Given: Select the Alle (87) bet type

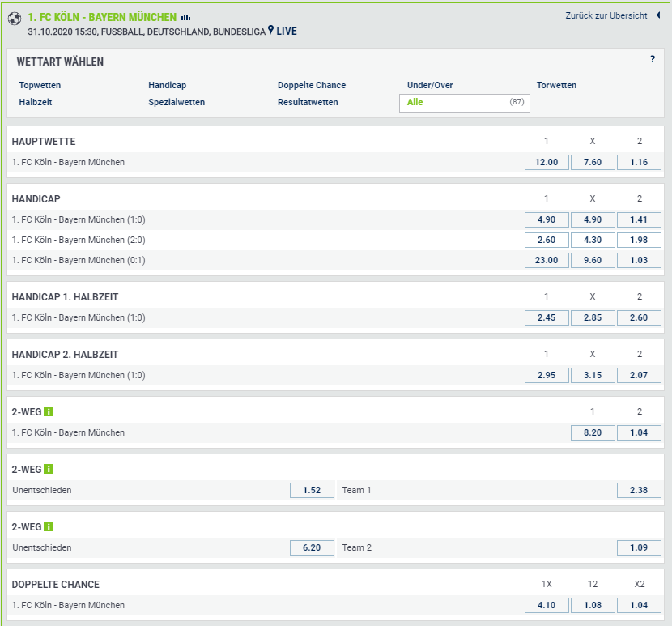Looking at the screenshot, I should (465, 103).
